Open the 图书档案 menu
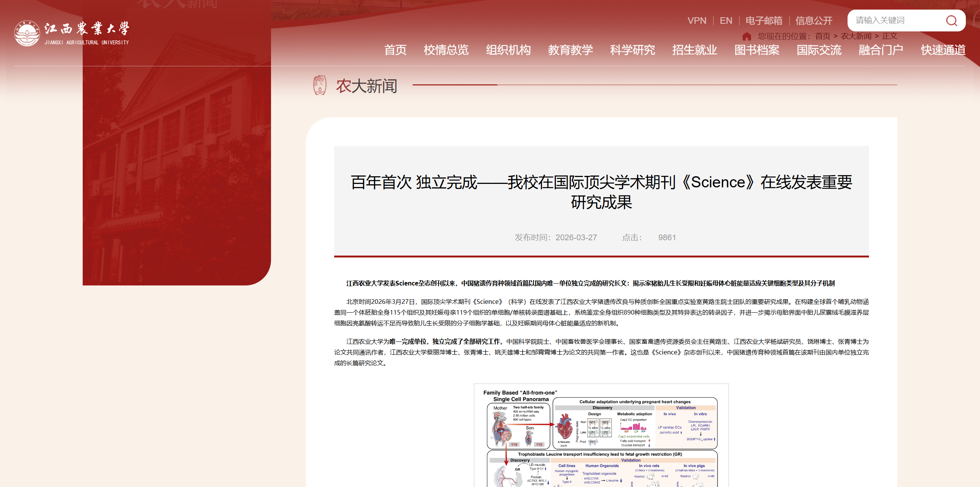This screenshot has height=487, width=980. [x=757, y=50]
